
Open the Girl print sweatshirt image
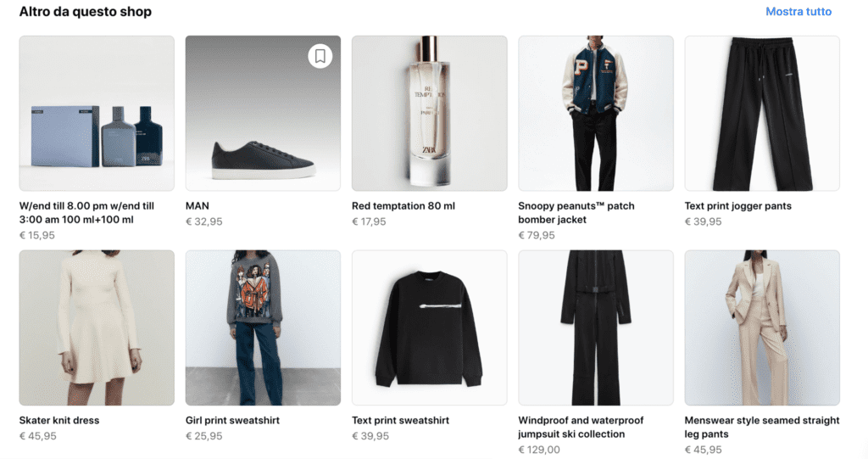[263, 327]
